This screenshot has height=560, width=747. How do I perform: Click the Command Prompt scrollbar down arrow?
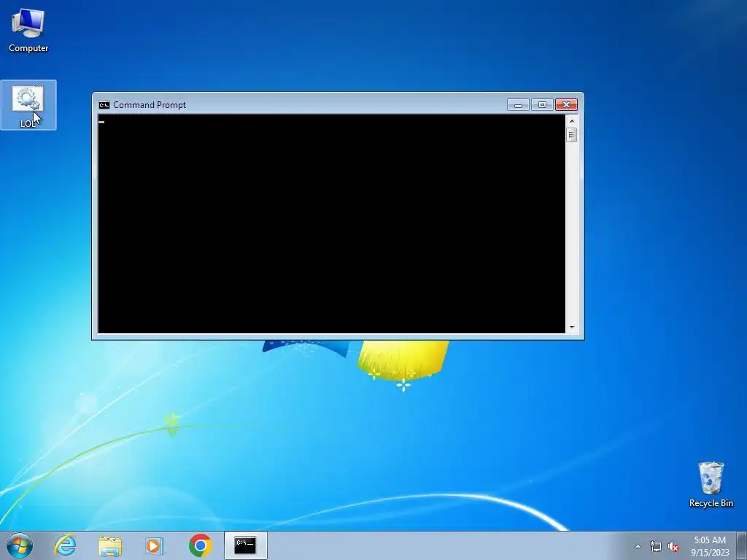(x=572, y=327)
